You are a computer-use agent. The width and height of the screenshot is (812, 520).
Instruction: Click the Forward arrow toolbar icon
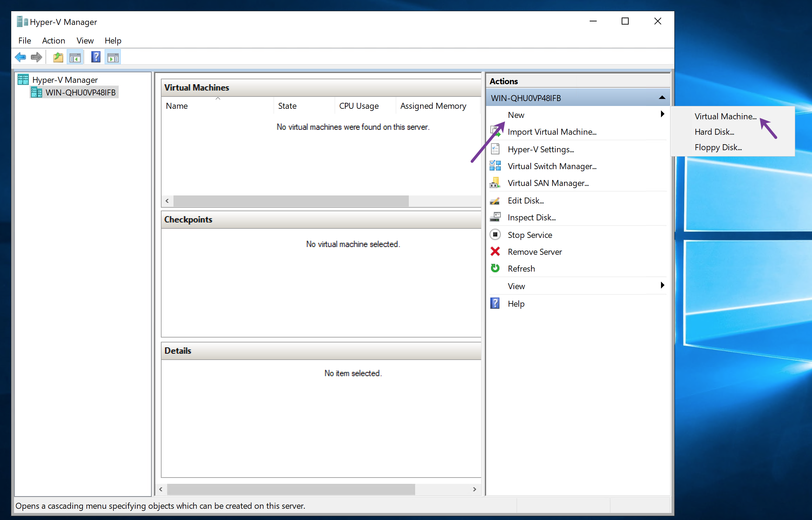37,57
